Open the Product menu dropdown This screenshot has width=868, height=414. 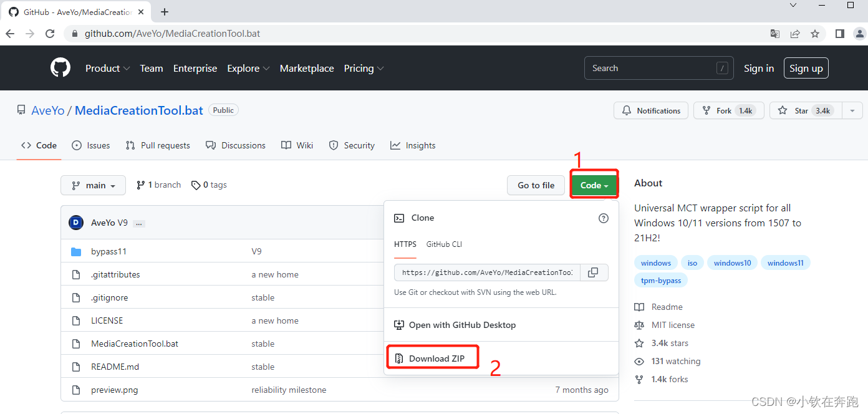(107, 69)
